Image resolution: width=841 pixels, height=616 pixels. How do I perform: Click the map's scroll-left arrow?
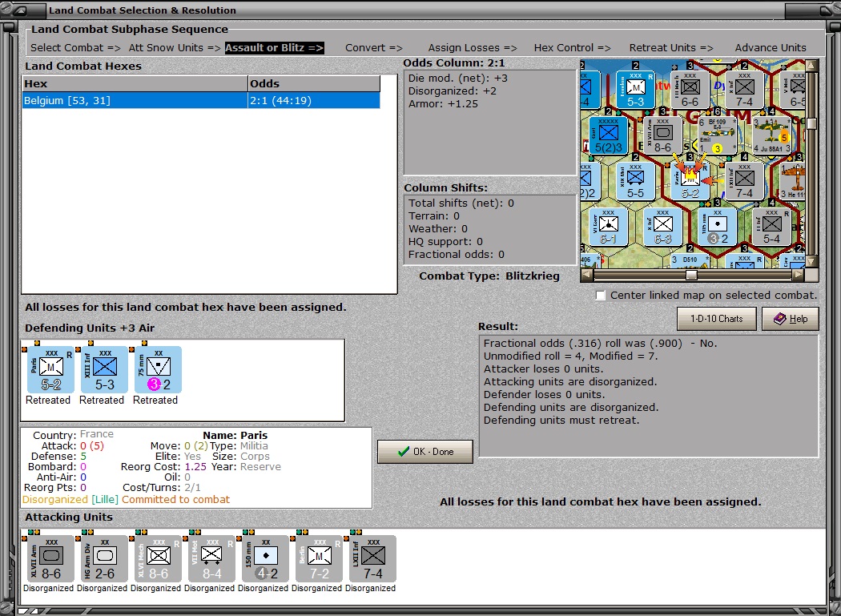(x=587, y=276)
